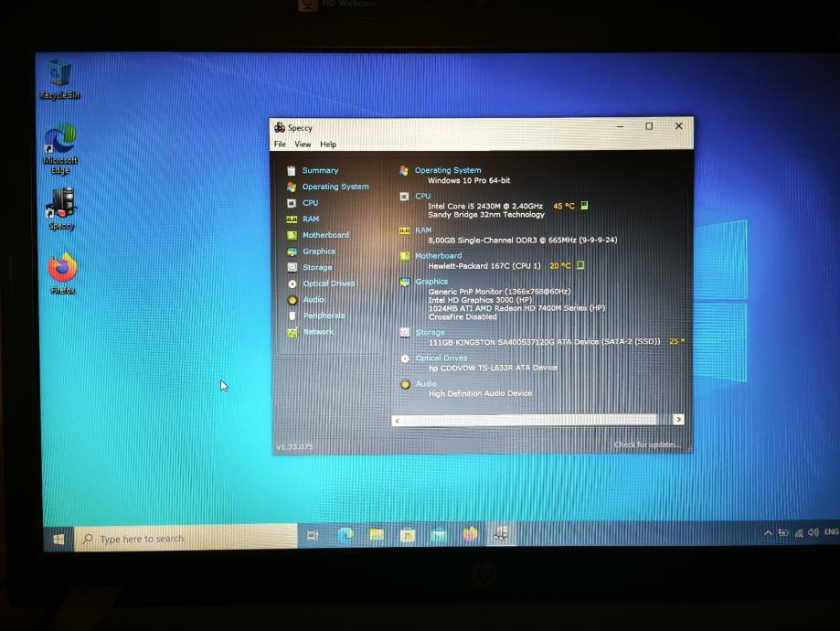Click the summary pane Audio speaker icon
Image resolution: width=840 pixels, height=631 pixels.
pos(406,384)
